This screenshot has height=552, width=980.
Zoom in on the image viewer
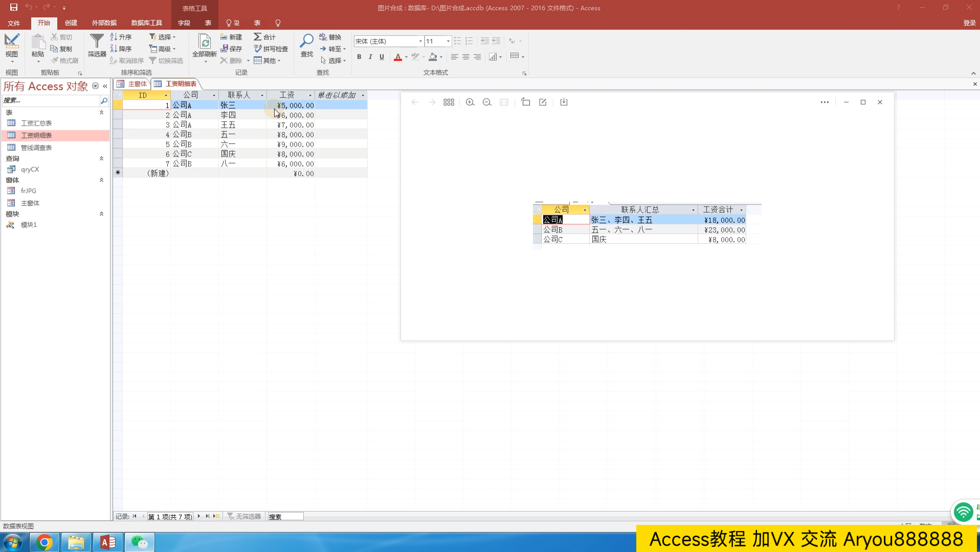[470, 102]
